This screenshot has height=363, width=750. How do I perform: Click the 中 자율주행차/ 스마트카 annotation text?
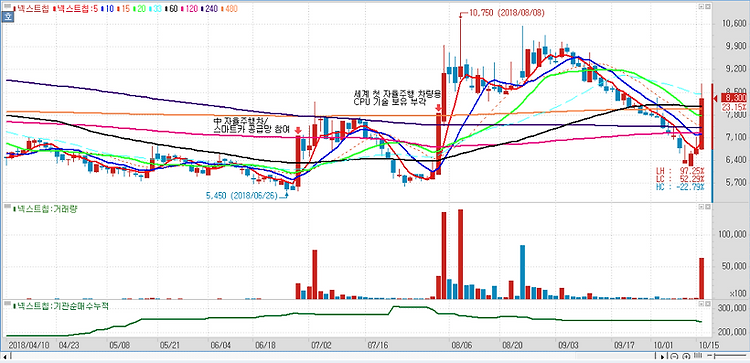pos(252,125)
